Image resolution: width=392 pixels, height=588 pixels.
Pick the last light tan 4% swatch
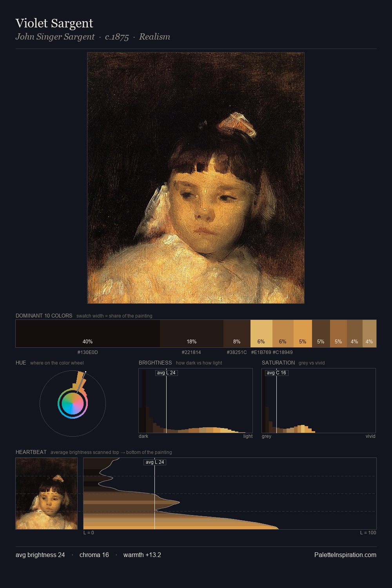click(369, 334)
